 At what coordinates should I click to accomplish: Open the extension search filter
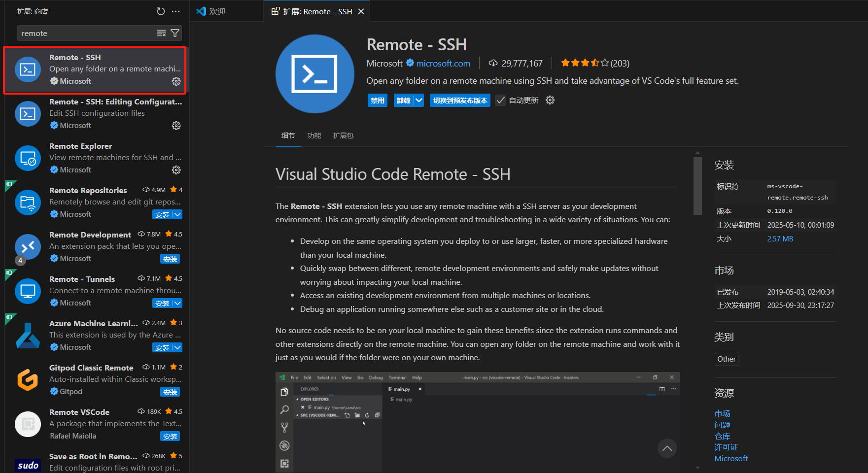coord(175,33)
